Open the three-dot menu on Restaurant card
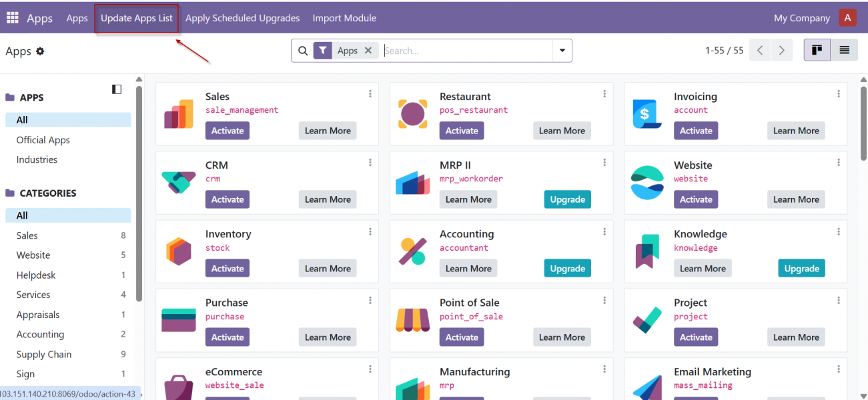This screenshot has width=868, height=400. [x=604, y=94]
